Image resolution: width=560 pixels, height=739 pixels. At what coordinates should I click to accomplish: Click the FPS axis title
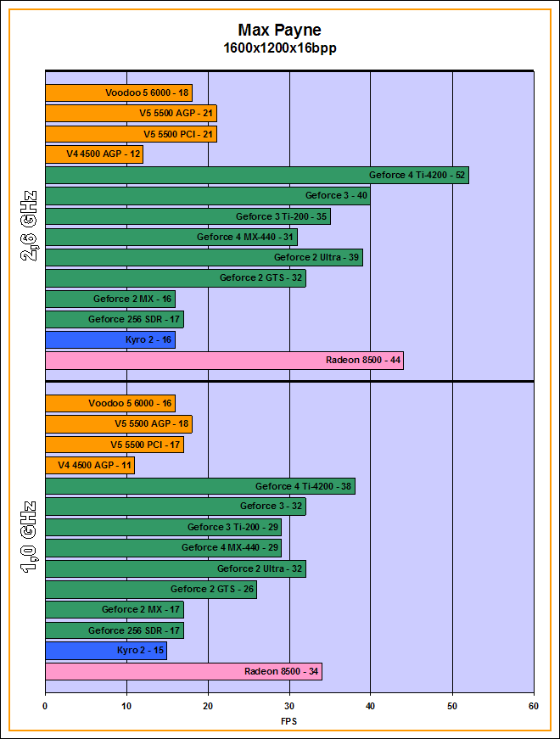pos(289,721)
